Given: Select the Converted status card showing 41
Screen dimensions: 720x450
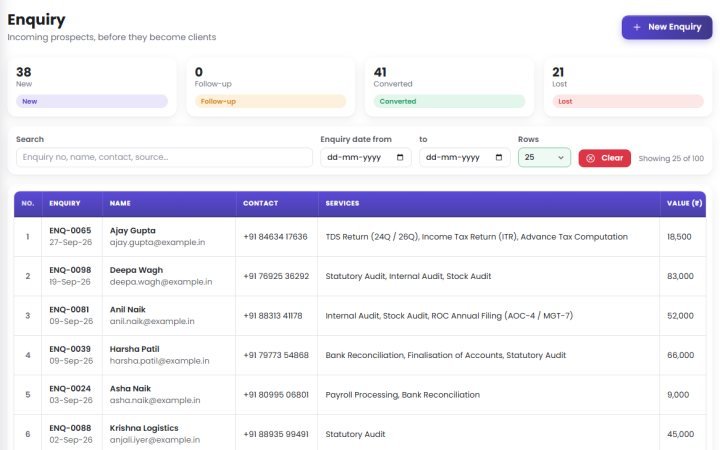Looking at the screenshot, I should (x=449, y=87).
